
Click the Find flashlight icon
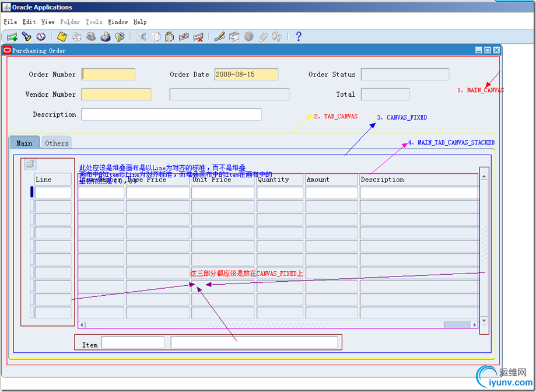(x=27, y=37)
